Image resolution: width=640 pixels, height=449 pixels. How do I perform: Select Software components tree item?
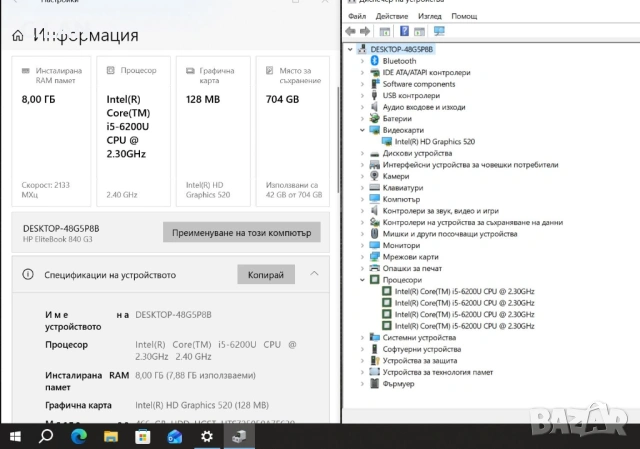point(419,84)
